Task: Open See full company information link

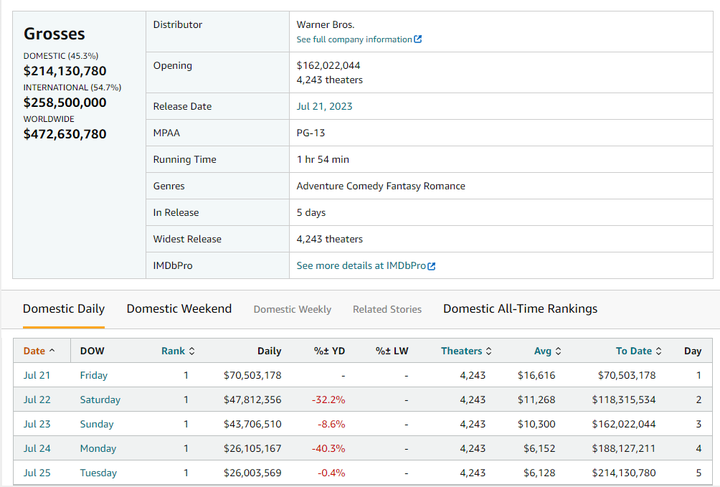Action: tap(354, 39)
